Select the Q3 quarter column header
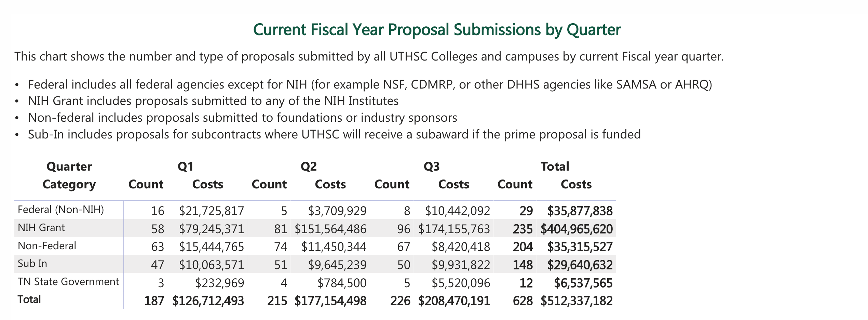Viewport: 868px width, 320px height. [432, 166]
